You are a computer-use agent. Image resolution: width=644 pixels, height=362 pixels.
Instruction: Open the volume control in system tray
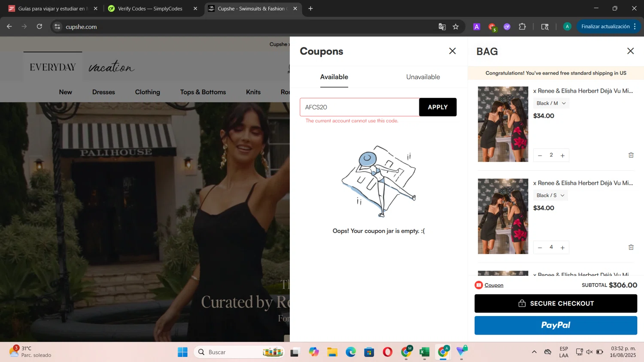click(x=589, y=352)
